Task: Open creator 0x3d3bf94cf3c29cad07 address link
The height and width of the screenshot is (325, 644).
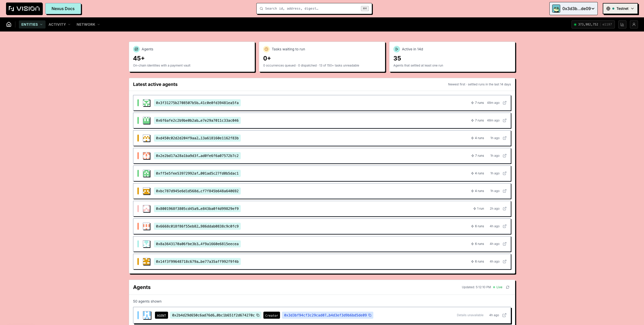Action: pyautogui.click(x=325, y=315)
